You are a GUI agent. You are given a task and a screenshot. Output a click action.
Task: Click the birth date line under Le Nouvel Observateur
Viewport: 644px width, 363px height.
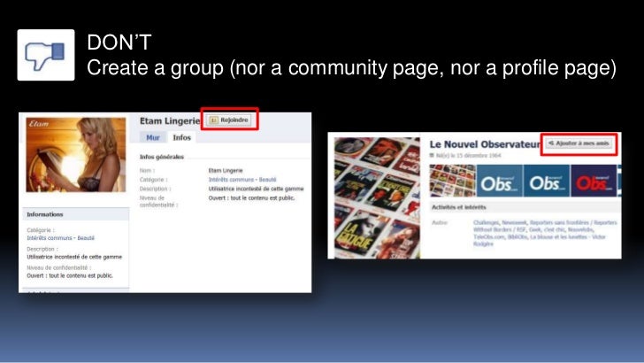(465, 156)
